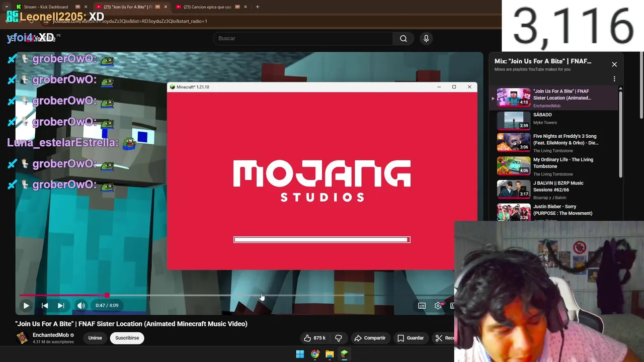
Task: Open the video player settings gear
Action: pos(438,306)
